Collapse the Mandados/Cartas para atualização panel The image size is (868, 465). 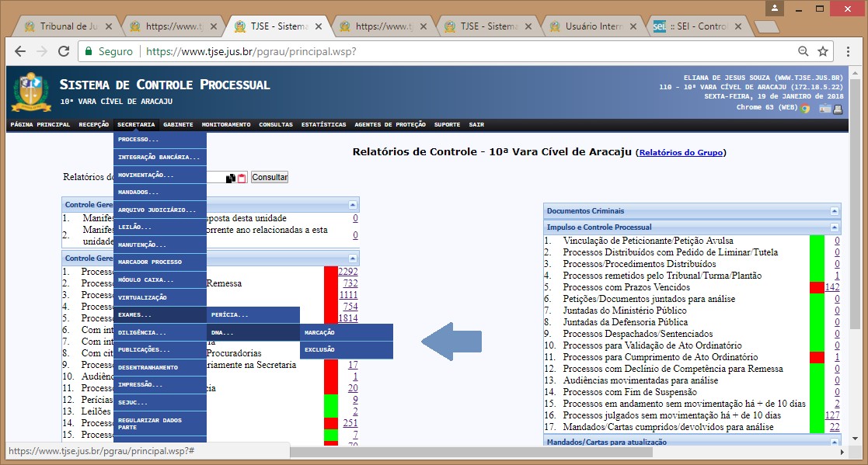[x=835, y=442]
